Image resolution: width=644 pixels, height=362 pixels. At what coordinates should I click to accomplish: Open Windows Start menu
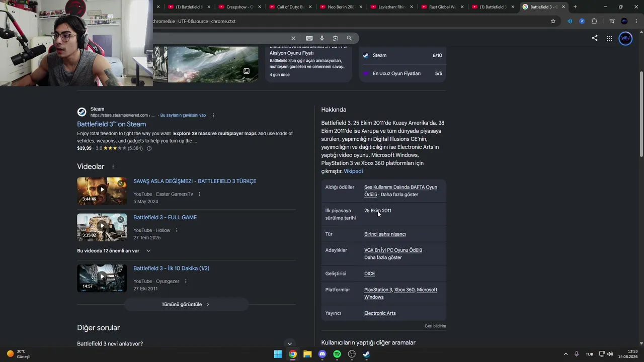(278, 354)
